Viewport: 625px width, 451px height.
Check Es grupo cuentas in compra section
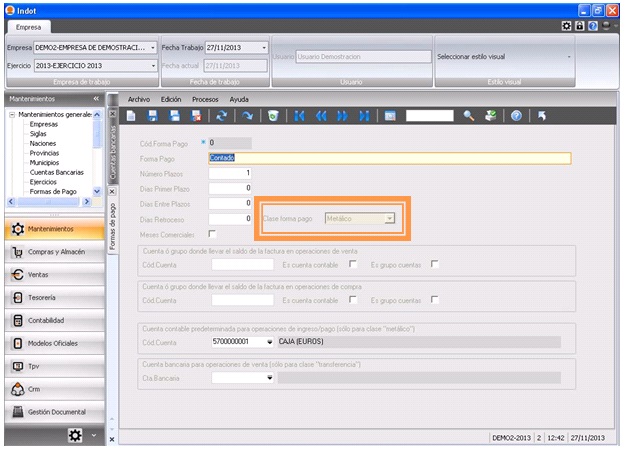[x=434, y=300]
